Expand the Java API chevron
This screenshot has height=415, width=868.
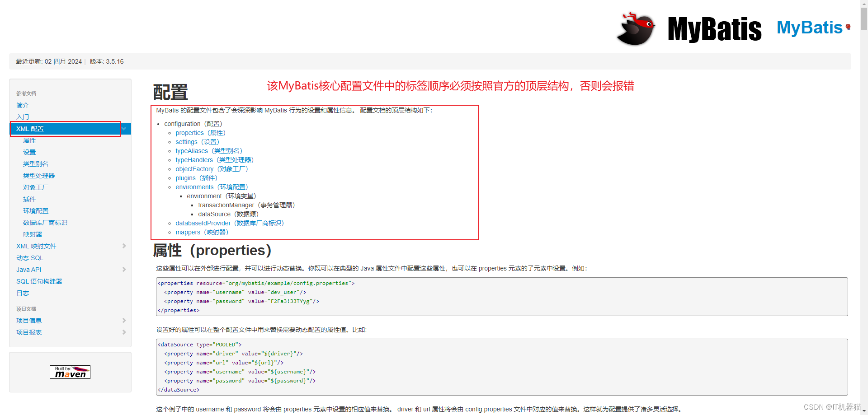(124, 270)
